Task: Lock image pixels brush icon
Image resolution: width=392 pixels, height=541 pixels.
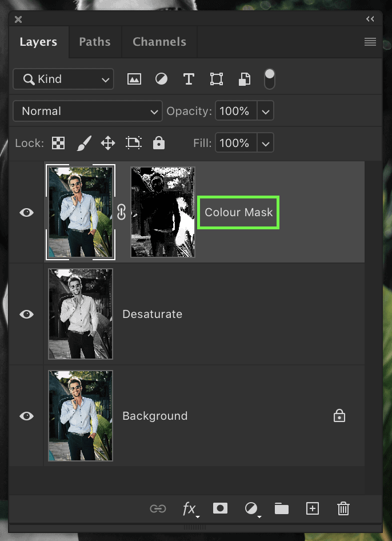Action: coord(84,143)
